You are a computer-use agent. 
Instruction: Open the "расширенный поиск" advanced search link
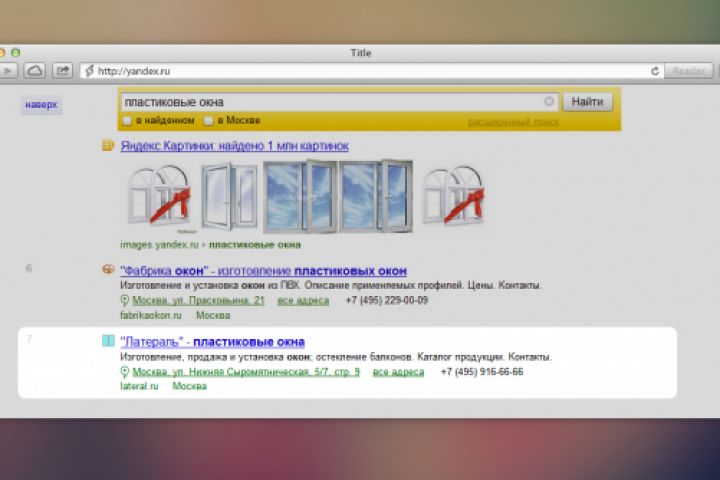tap(513, 122)
